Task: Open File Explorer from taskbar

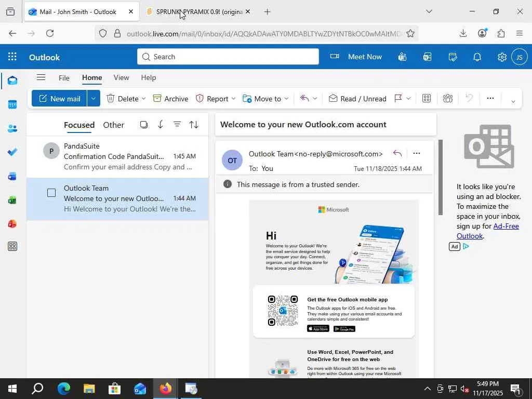Action: [89, 389]
